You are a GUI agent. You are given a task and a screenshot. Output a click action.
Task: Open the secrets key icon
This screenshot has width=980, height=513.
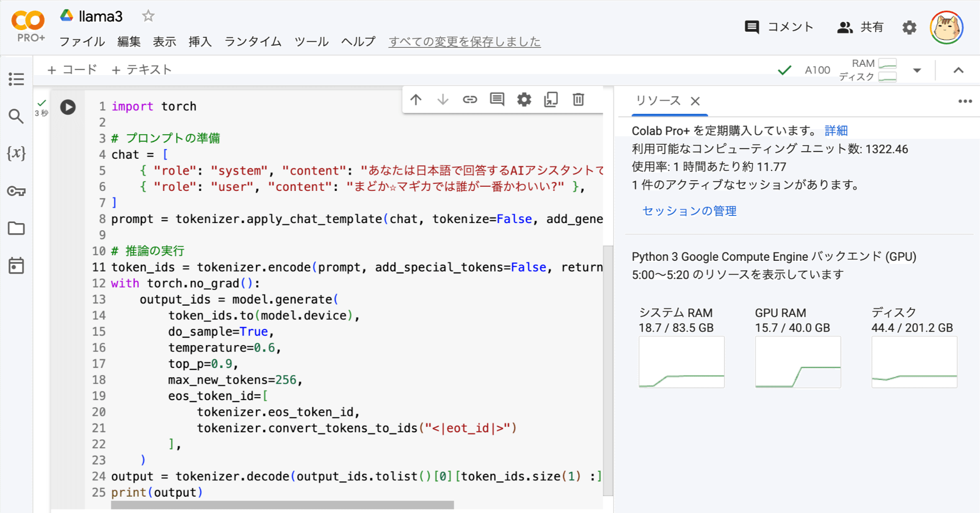[16, 191]
